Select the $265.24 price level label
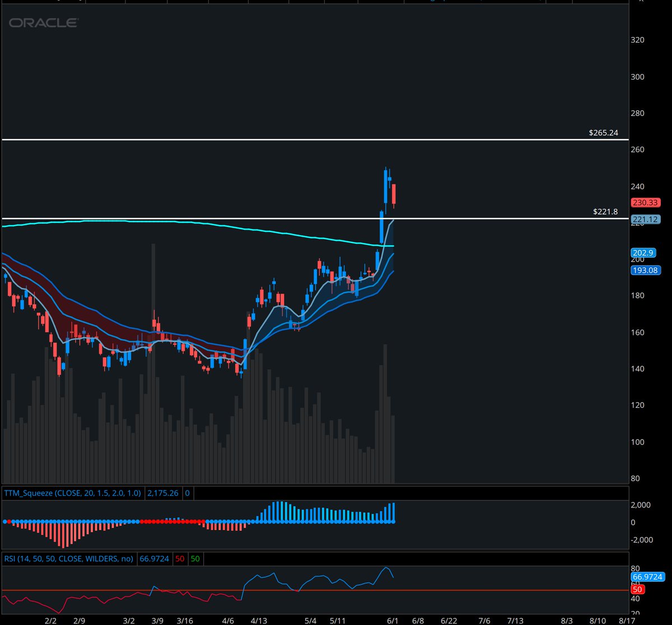The height and width of the screenshot is (625, 672). (x=603, y=133)
